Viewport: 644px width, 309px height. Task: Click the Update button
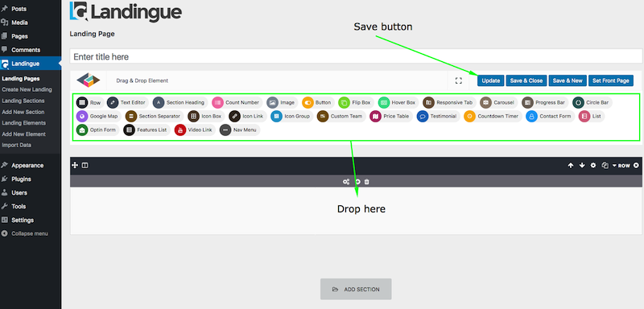[x=490, y=80]
